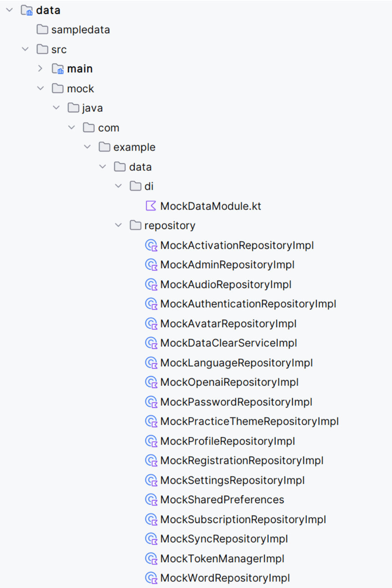This screenshot has height=588, width=392.
Task: Click the sampledata folder icon
Action: point(42,30)
